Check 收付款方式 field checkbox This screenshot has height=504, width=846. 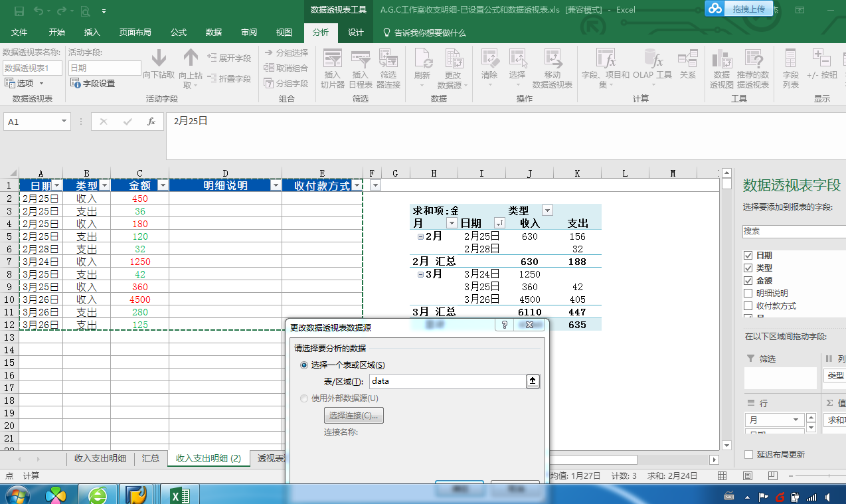pyautogui.click(x=749, y=306)
